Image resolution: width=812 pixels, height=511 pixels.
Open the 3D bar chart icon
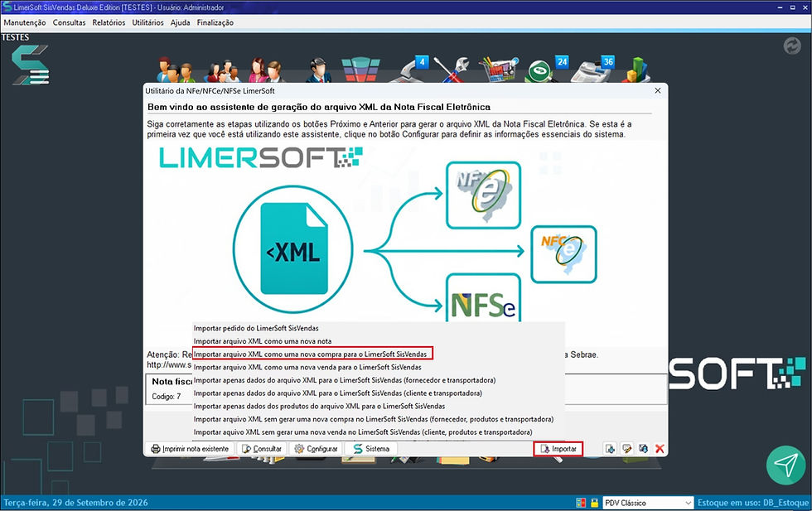(636, 70)
